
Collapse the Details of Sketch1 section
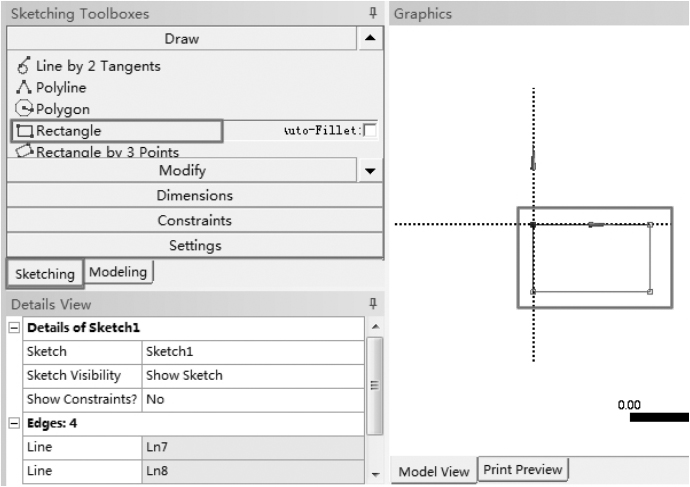tap(14, 329)
